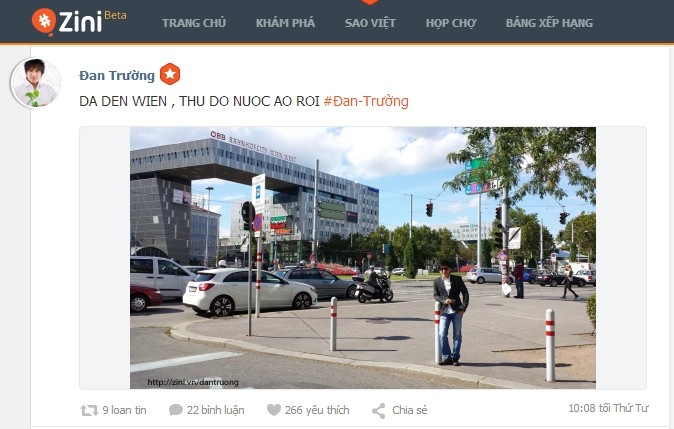Click the comment bubble icon
The height and width of the screenshot is (429, 674).
[x=175, y=410]
